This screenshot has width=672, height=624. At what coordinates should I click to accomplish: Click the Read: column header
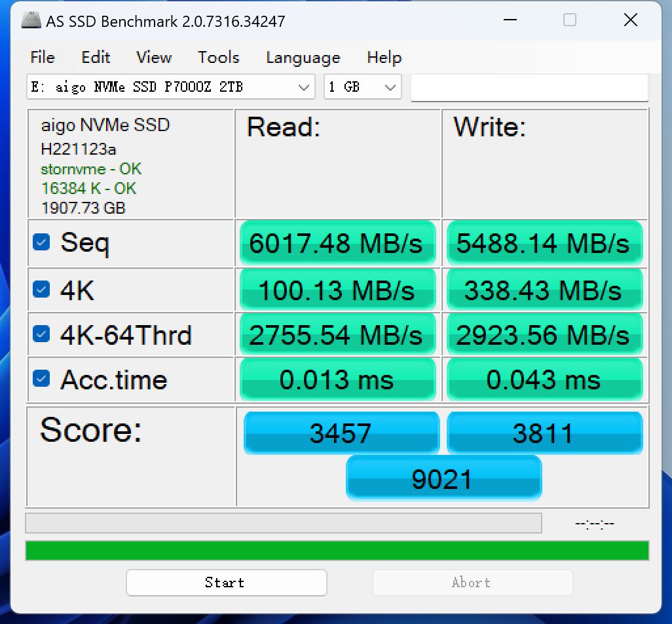pyautogui.click(x=284, y=127)
